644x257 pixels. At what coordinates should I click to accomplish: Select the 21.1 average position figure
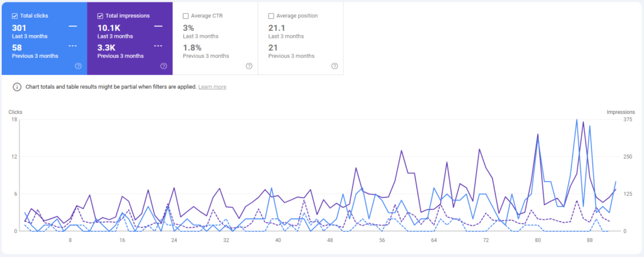277,27
